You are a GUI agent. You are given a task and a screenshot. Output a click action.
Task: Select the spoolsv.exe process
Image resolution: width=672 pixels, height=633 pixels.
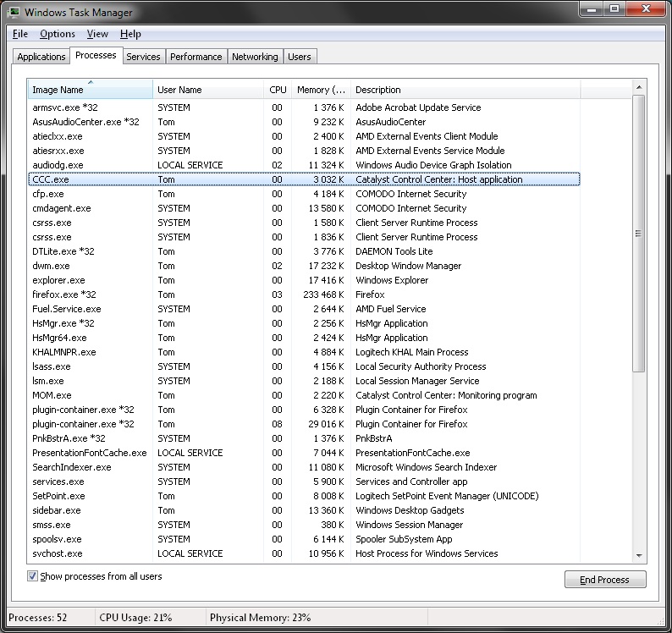(x=304, y=539)
